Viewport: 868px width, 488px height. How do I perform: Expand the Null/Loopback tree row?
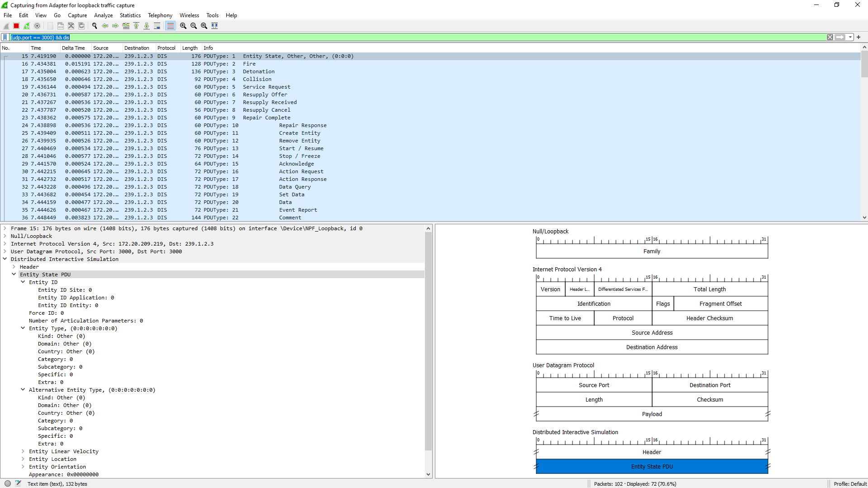coord(5,236)
